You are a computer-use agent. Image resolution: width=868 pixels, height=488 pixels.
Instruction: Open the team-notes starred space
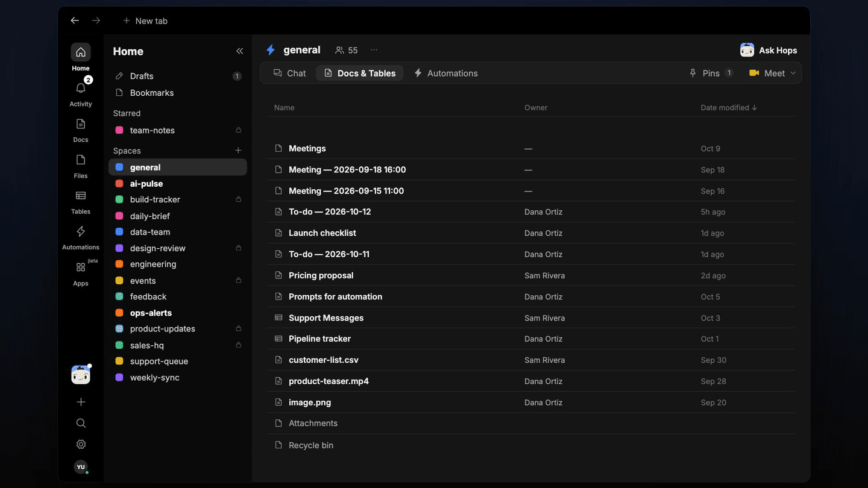click(178, 130)
